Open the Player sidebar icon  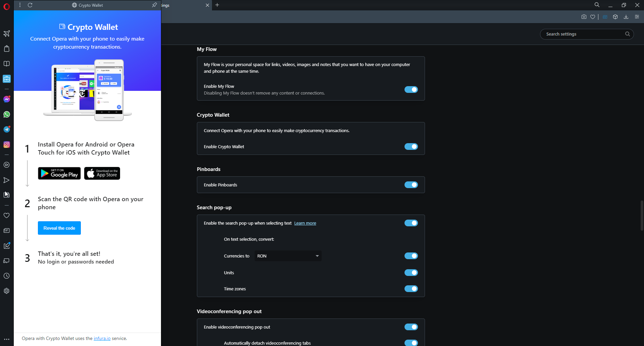click(7, 165)
